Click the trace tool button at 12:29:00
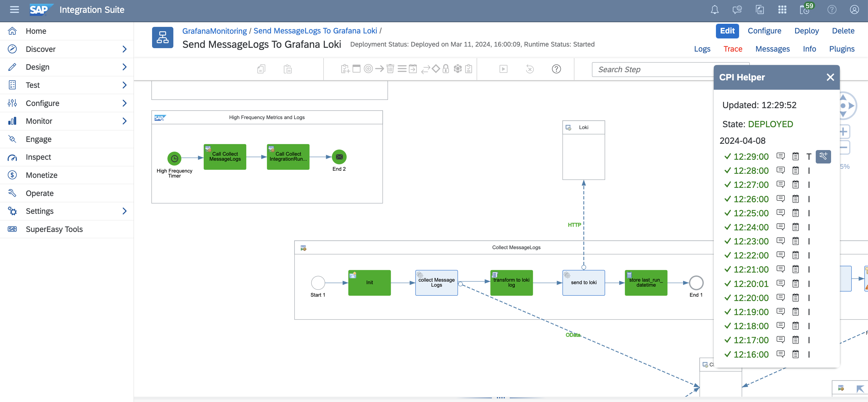868x402 pixels. [823, 156]
